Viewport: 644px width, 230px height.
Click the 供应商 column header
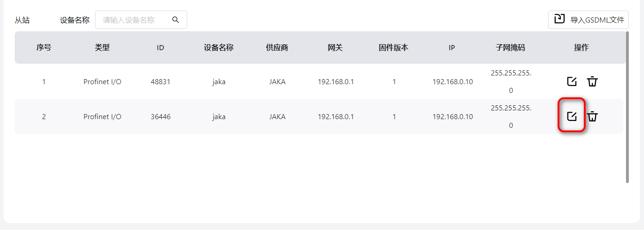point(277,47)
